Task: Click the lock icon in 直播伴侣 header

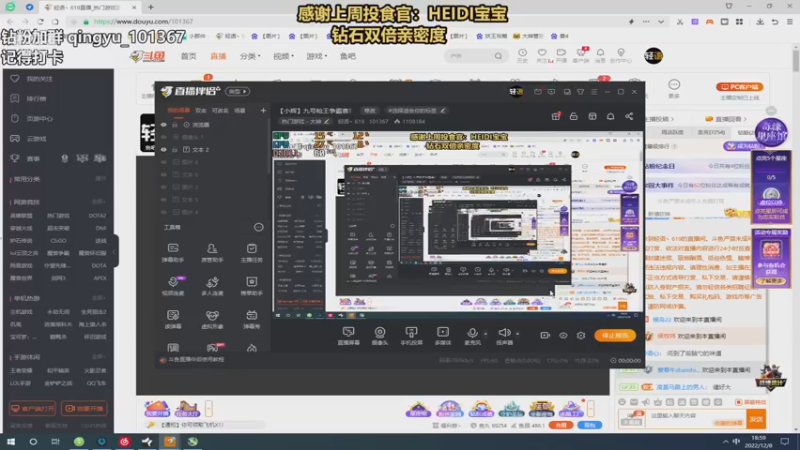Action: point(573,116)
